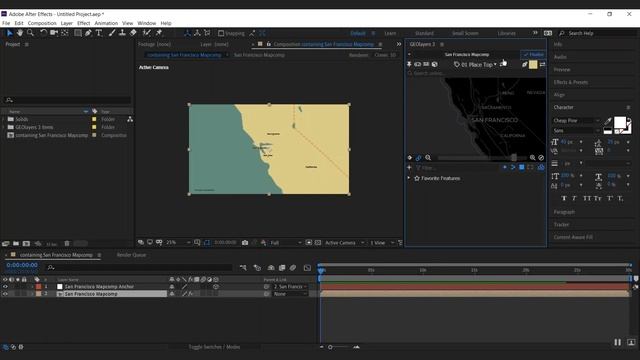This screenshot has width=640, height=360.
Task: Click the globe icon in GEOlayers toolbar
Action: click(435, 64)
